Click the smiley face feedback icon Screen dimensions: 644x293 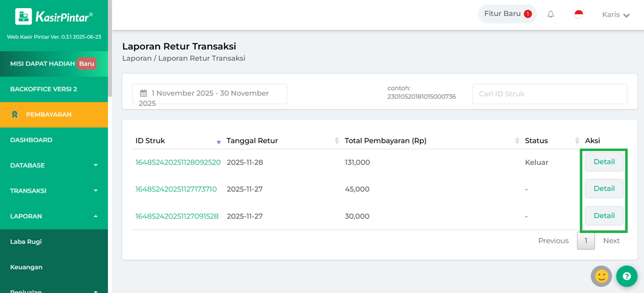pyautogui.click(x=601, y=276)
